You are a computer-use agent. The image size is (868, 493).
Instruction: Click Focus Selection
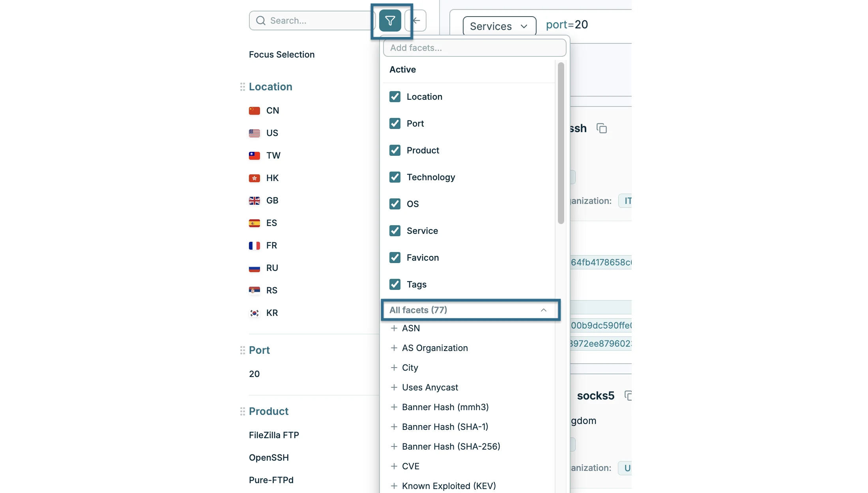282,54
